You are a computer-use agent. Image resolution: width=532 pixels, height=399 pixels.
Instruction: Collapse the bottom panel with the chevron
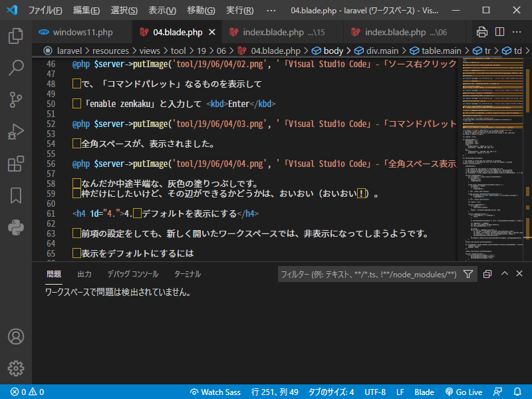(505, 273)
